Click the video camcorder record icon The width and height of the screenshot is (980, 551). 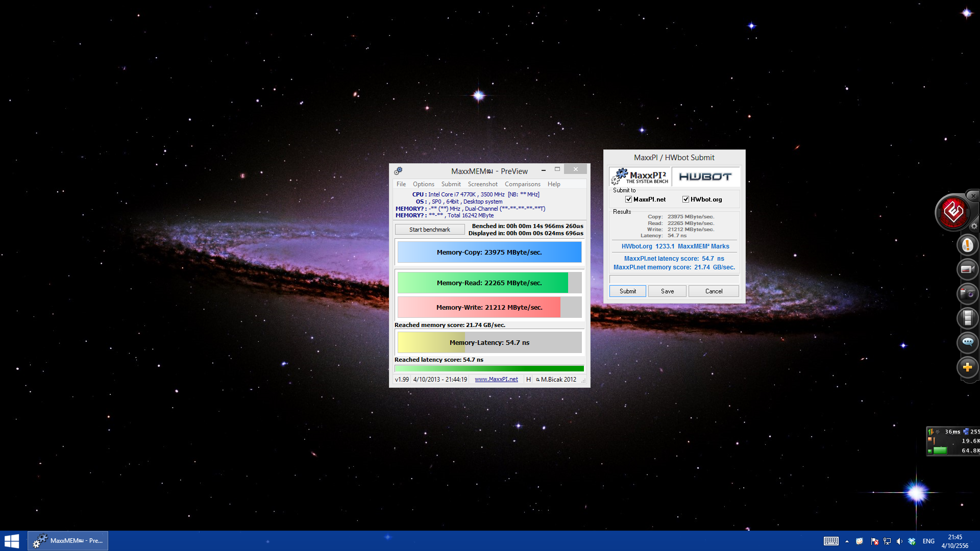(x=967, y=269)
